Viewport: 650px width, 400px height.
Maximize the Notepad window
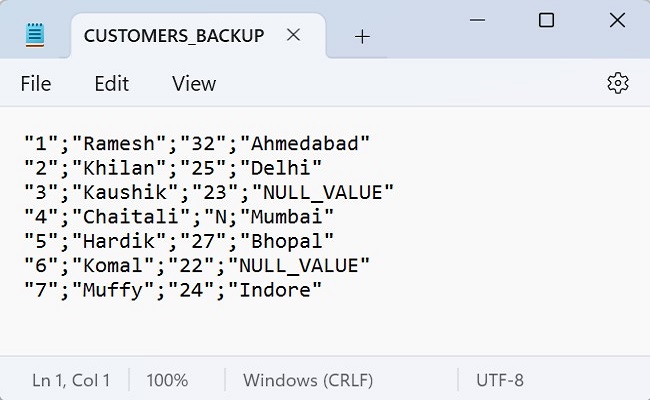tap(546, 20)
